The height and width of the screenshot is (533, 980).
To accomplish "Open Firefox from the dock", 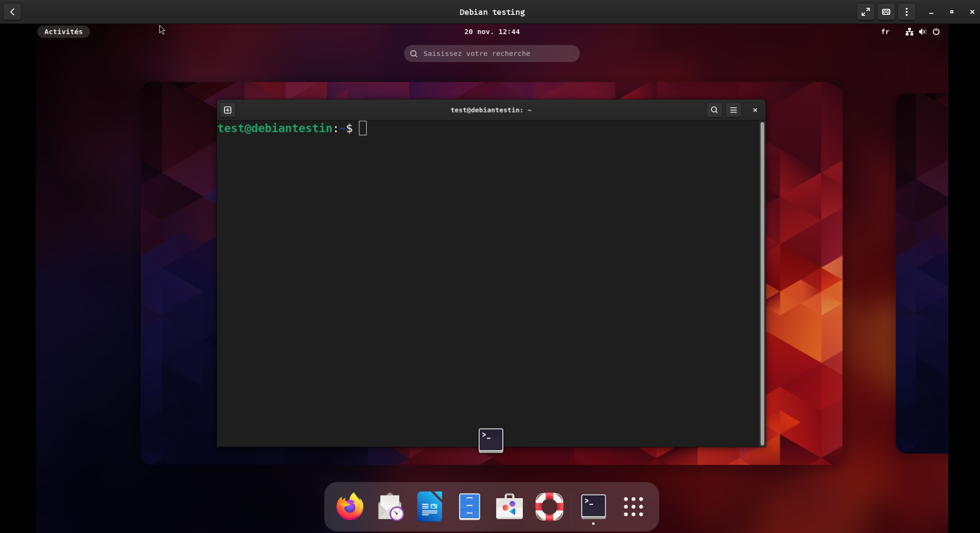I will tap(350, 507).
